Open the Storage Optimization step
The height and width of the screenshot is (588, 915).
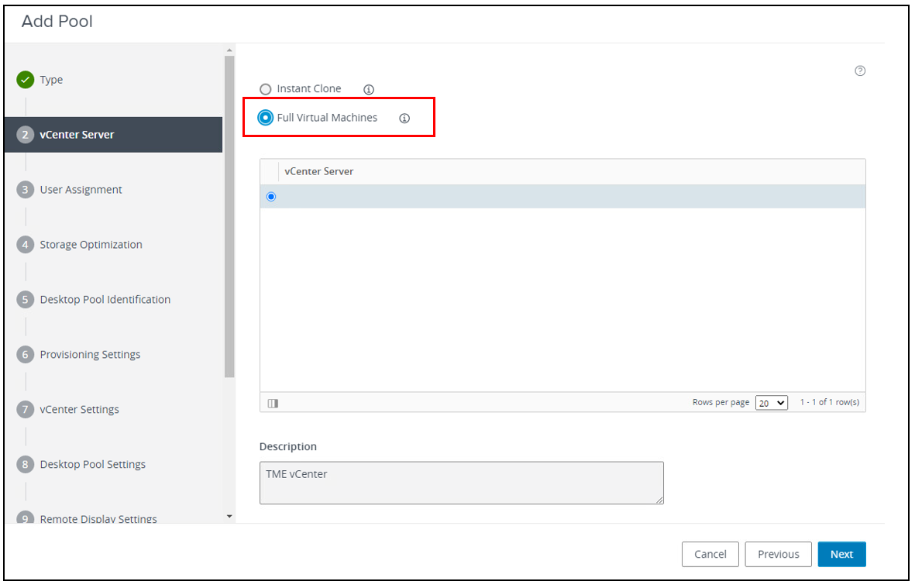click(91, 244)
